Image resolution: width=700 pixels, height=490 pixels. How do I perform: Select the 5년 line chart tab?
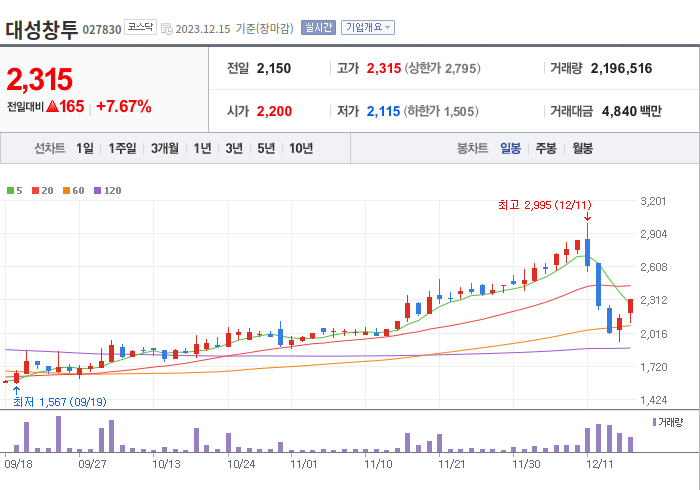[x=266, y=148]
